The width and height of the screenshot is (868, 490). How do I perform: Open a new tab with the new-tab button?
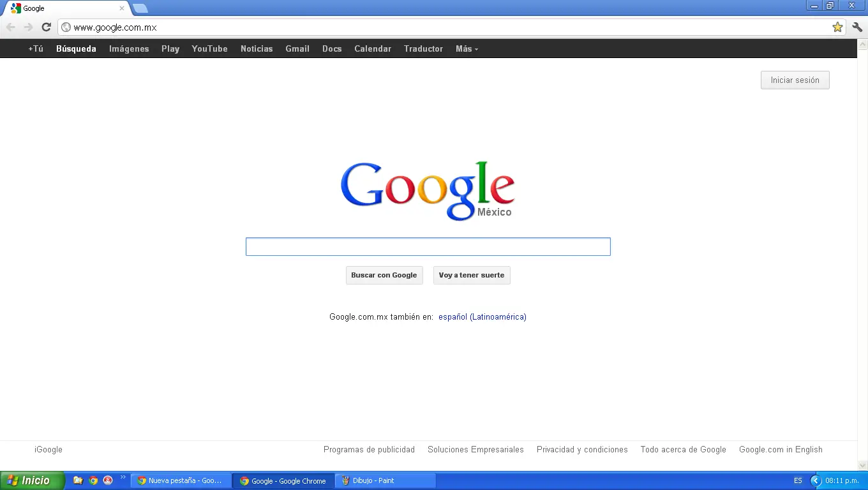(x=140, y=8)
